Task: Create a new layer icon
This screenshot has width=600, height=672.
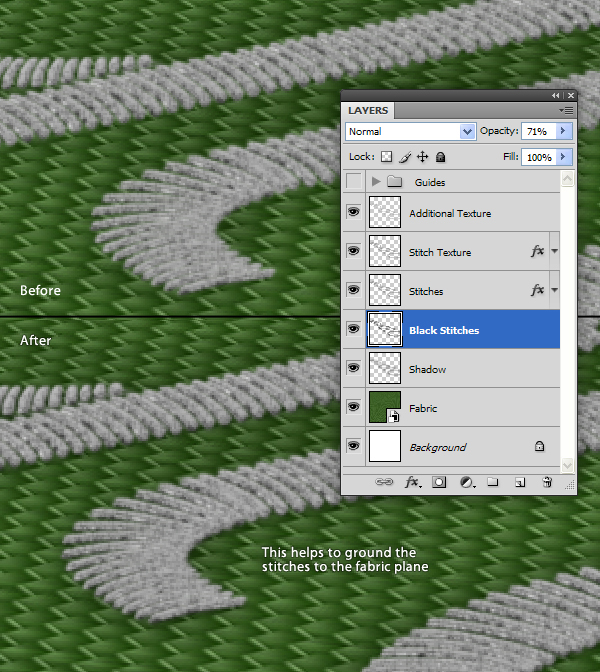Action: click(x=520, y=483)
